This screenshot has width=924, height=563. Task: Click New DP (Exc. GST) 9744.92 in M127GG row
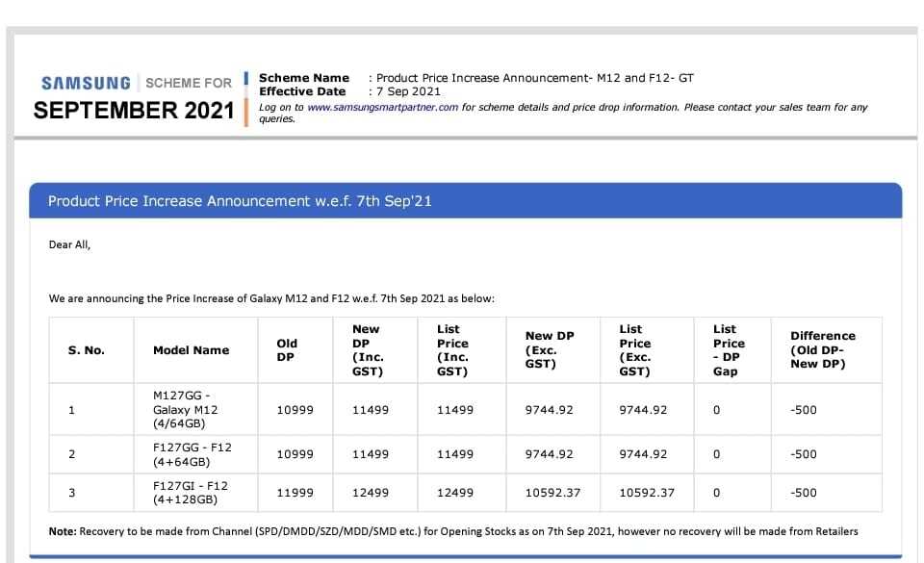550,410
